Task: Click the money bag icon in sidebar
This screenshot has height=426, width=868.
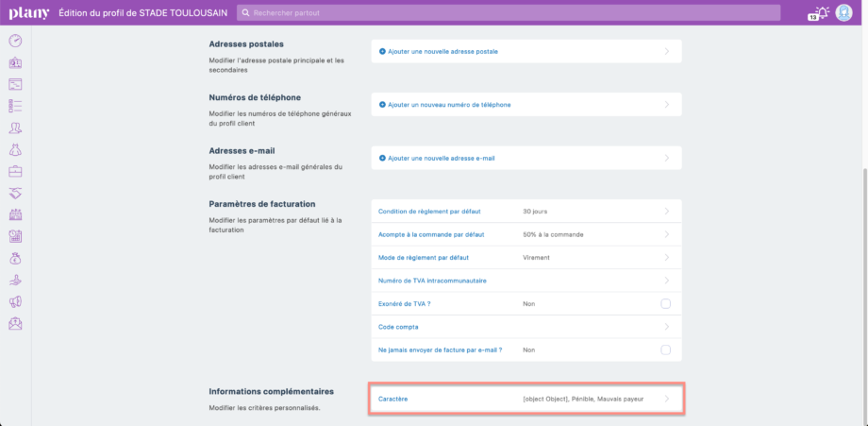Action: 15,258
